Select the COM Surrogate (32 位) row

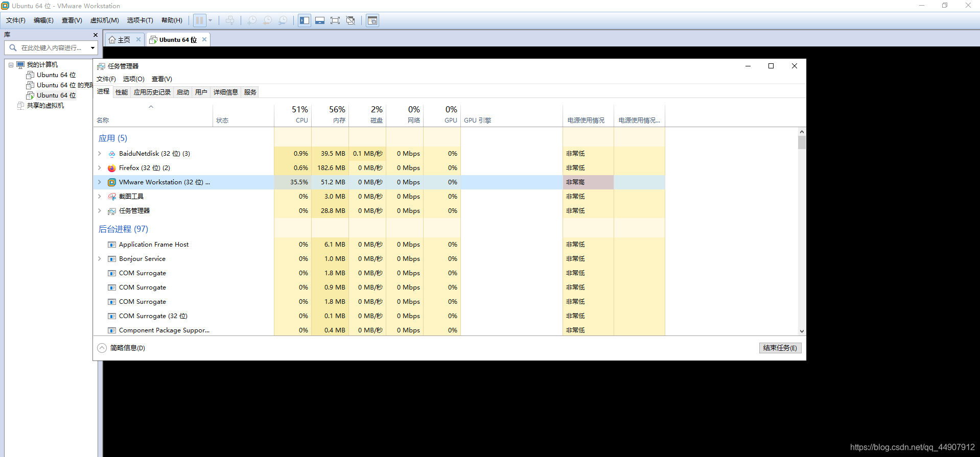coord(379,316)
